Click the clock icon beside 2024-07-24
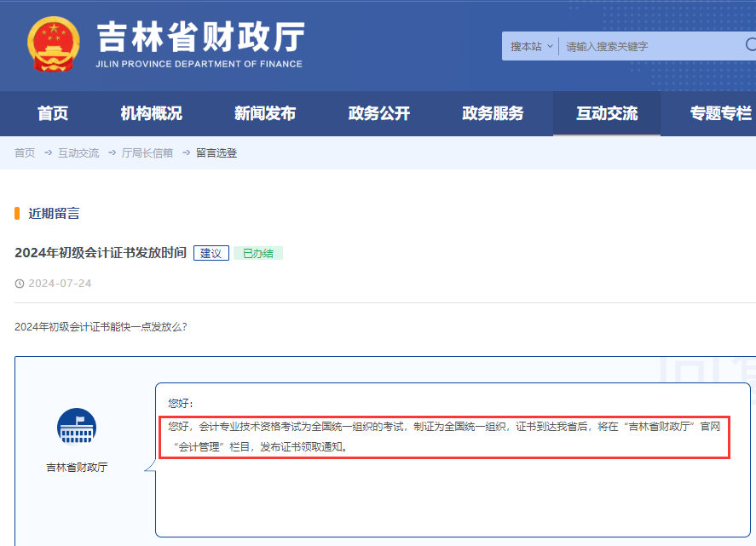 click(20, 284)
